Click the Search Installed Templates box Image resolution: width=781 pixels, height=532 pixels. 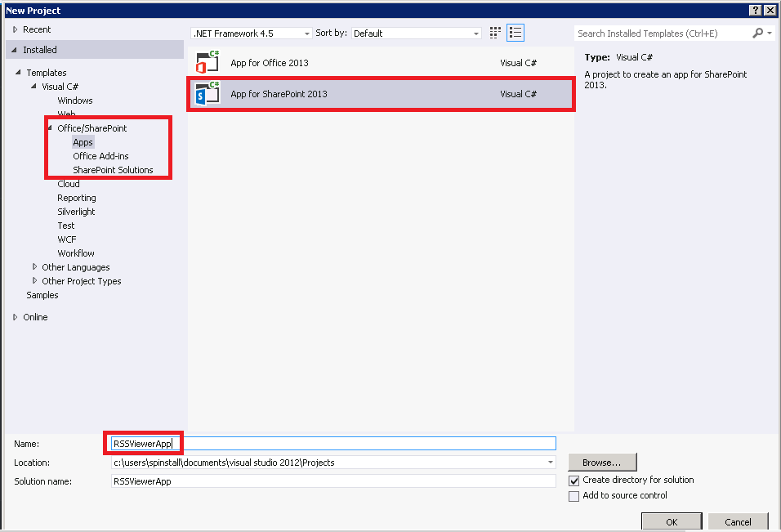(x=664, y=34)
